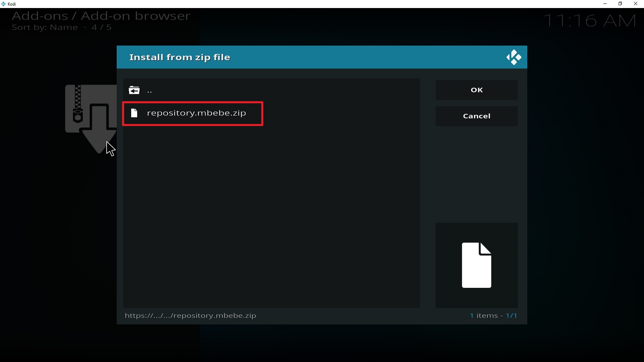This screenshot has height=362, width=644.
Task: Go up via parent folder back icon
Action: (x=134, y=90)
